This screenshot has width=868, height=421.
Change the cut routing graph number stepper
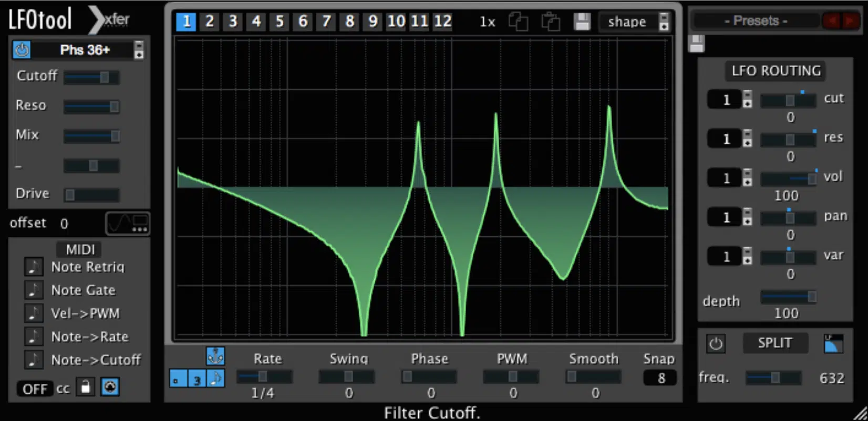747,99
